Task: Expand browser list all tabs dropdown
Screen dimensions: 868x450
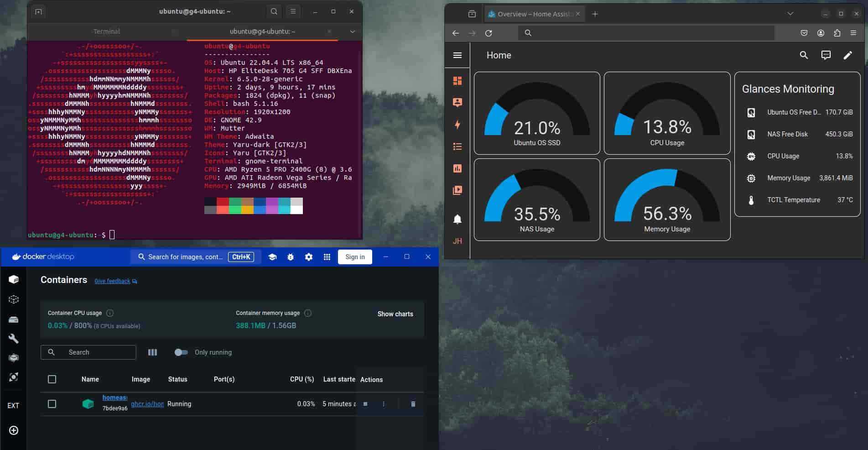Action: [790, 14]
